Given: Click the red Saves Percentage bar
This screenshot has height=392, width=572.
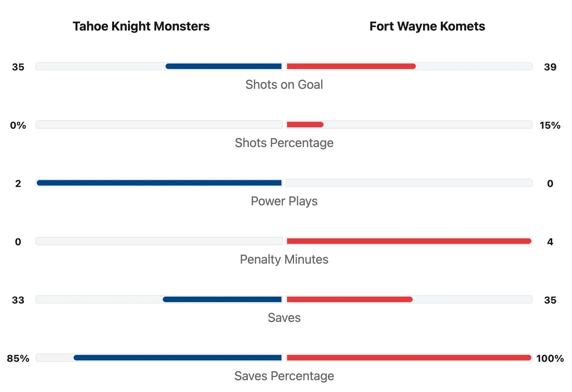Looking at the screenshot, I should pos(409,358).
